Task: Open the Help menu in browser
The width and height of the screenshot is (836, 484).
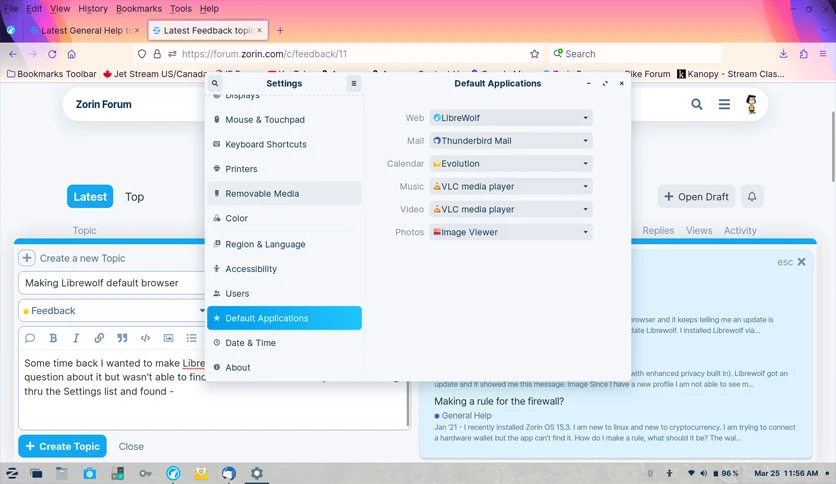Action: [x=209, y=9]
